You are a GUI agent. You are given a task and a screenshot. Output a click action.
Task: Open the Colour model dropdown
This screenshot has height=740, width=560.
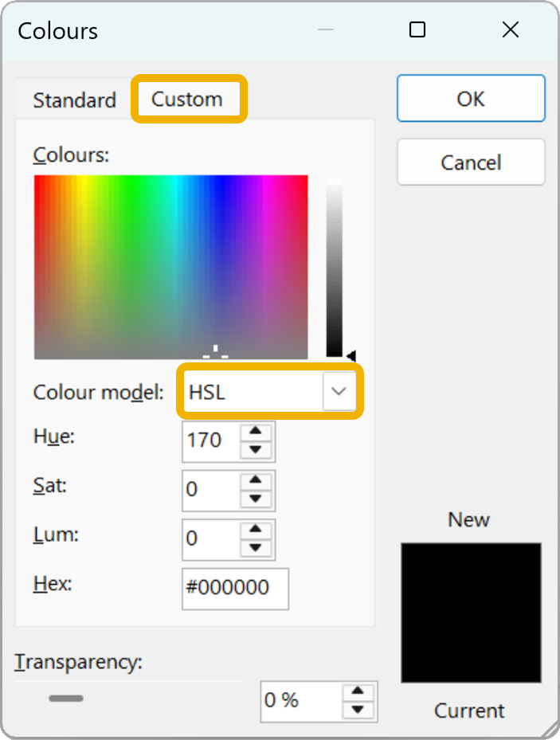click(339, 391)
